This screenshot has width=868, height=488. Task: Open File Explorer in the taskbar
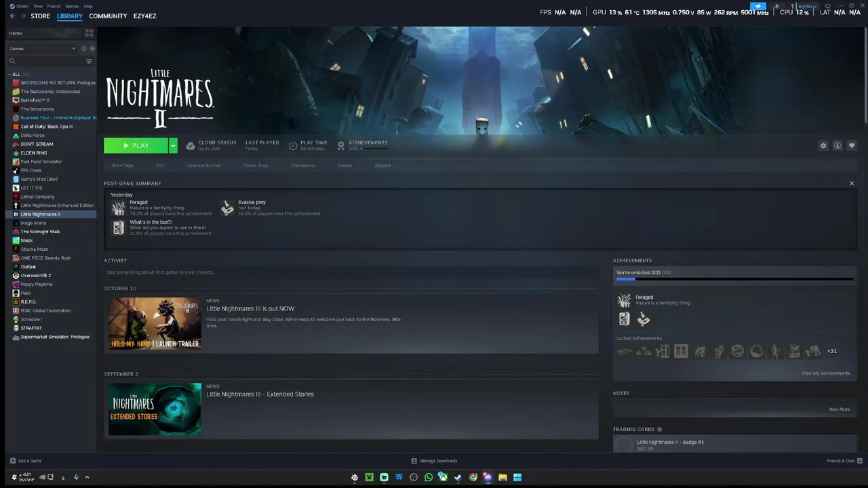(x=502, y=477)
